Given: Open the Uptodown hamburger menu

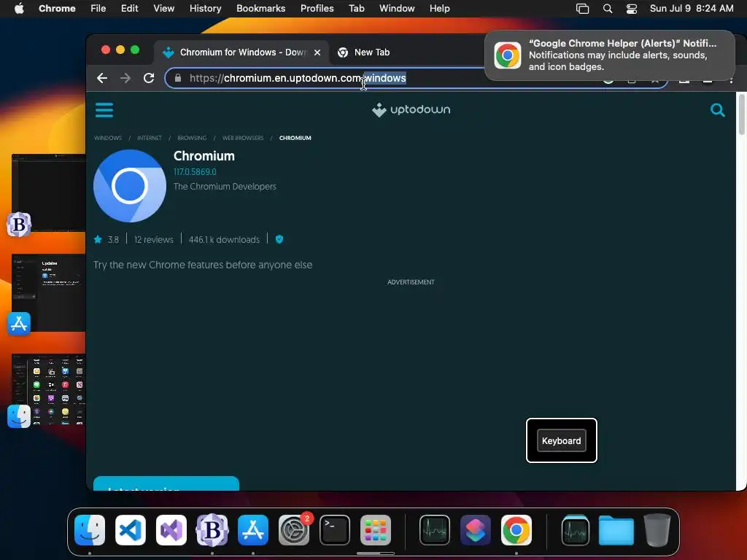Looking at the screenshot, I should point(104,110).
